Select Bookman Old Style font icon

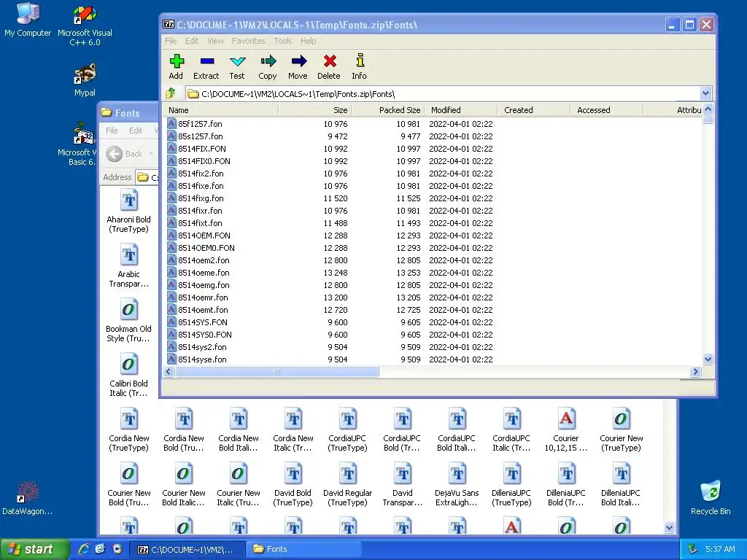coord(128,321)
